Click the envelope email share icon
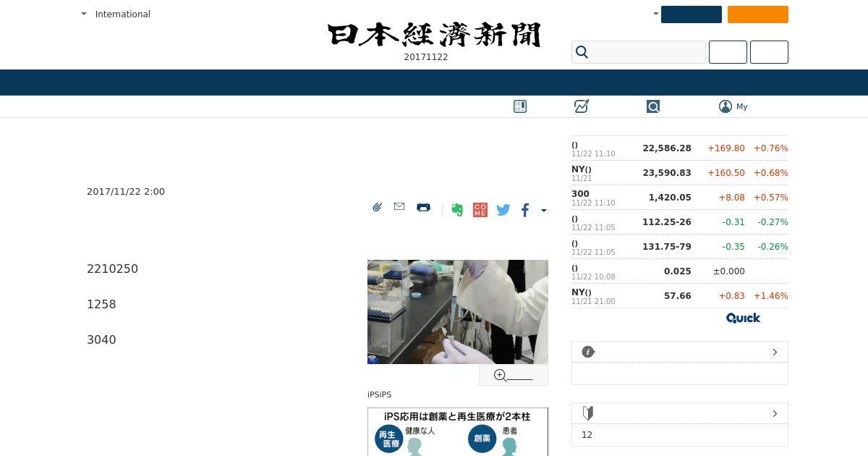 [x=399, y=207]
